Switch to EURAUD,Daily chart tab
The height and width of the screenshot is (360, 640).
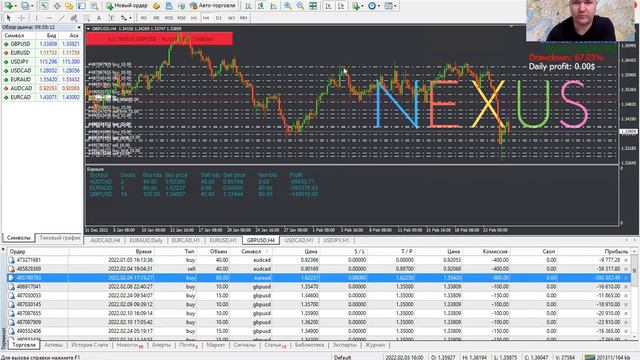146,240
